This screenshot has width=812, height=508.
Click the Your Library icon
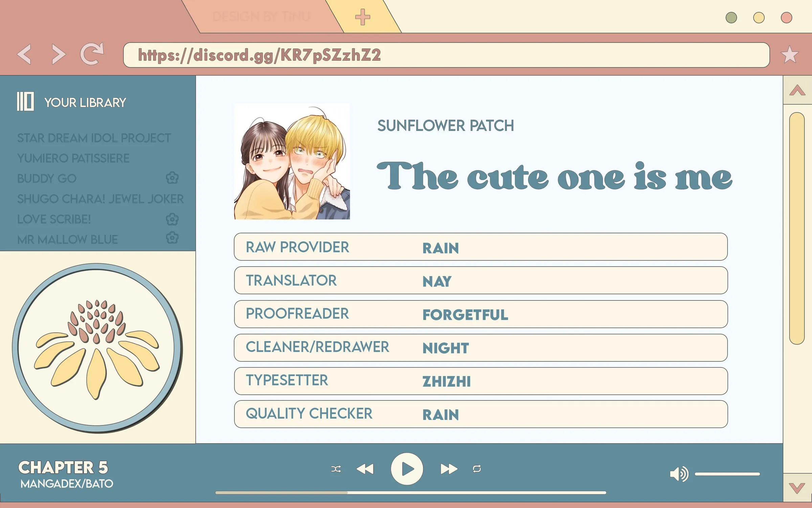tap(25, 101)
